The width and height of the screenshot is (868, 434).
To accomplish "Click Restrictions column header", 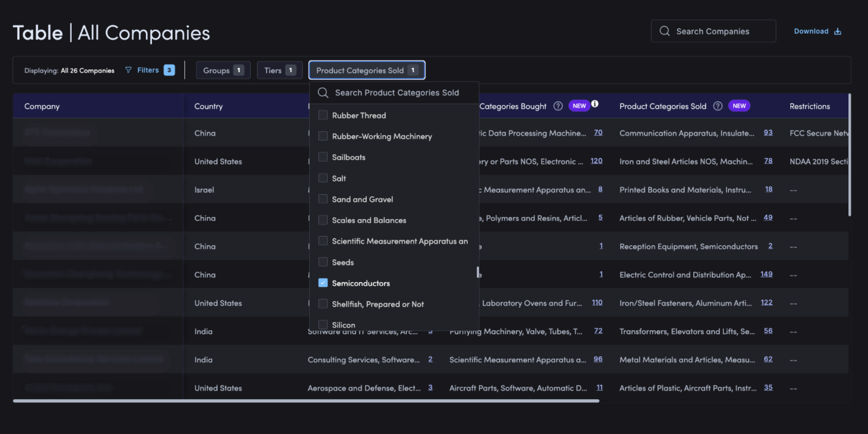I will coord(810,106).
